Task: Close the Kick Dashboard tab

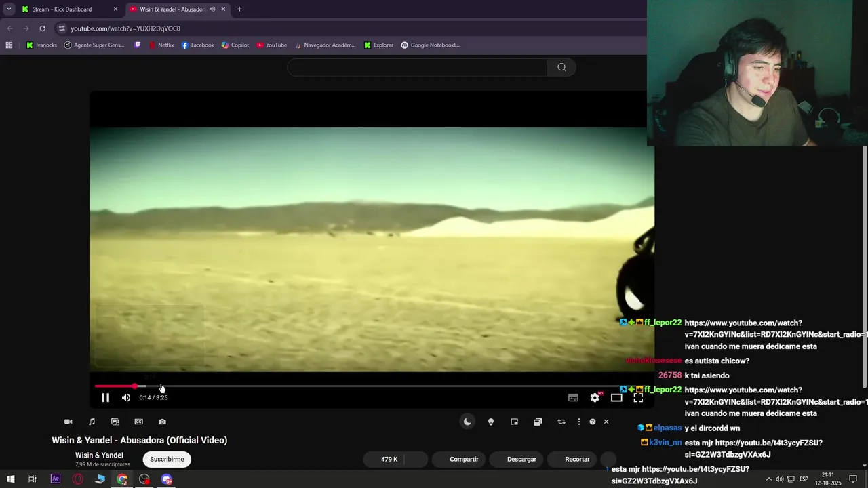Action: pyautogui.click(x=115, y=9)
